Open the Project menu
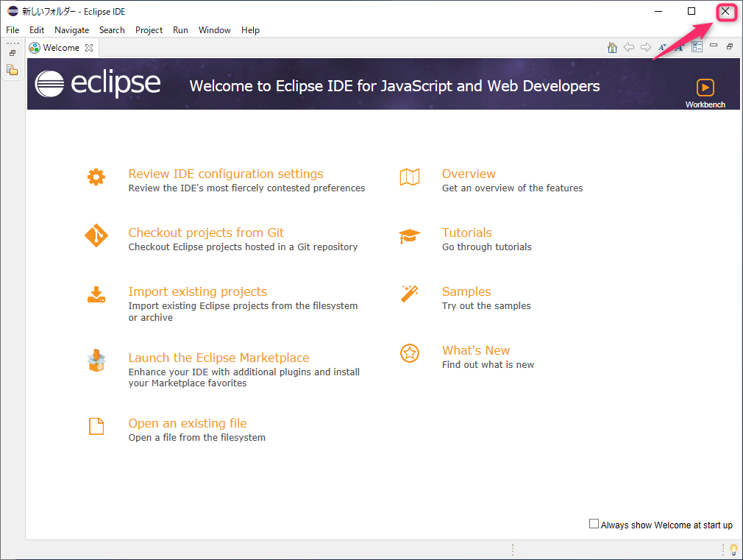The width and height of the screenshot is (743, 560). pos(149,30)
